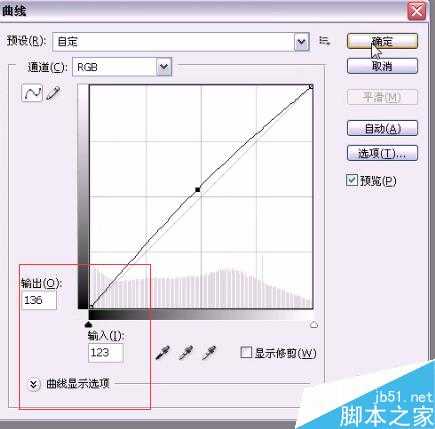Image resolution: width=435 pixels, height=429 pixels.
Task: Enable the 显示修剪(W) checkbox
Action: pos(246,352)
